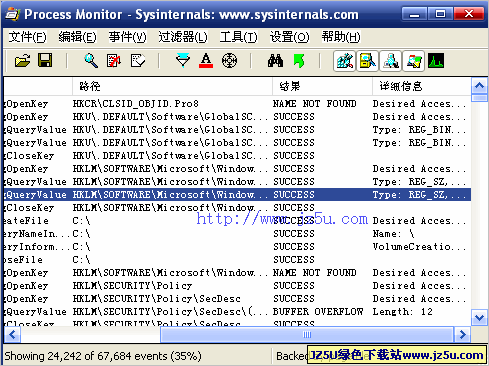Toggle Show Registry Activity icon
Image resolution: width=489 pixels, height=366 pixels.
[345, 61]
